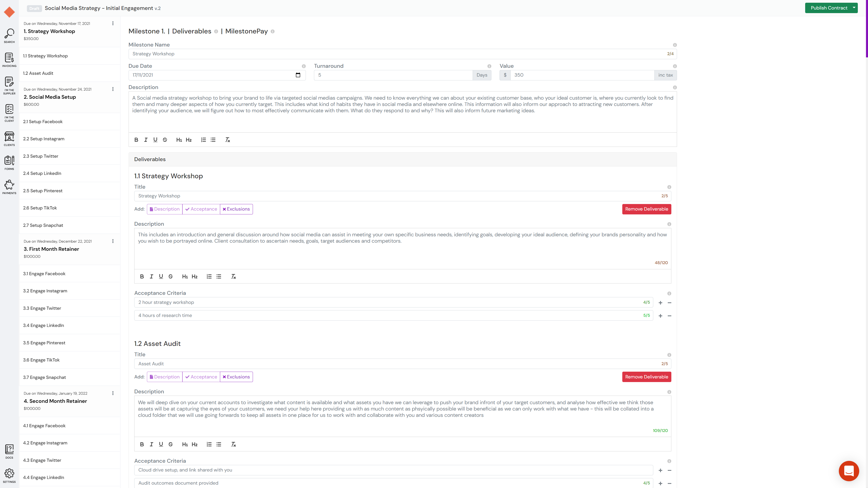Select 2.3 Setup Twitter in sidebar
The width and height of the screenshot is (868, 488).
[41, 156]
